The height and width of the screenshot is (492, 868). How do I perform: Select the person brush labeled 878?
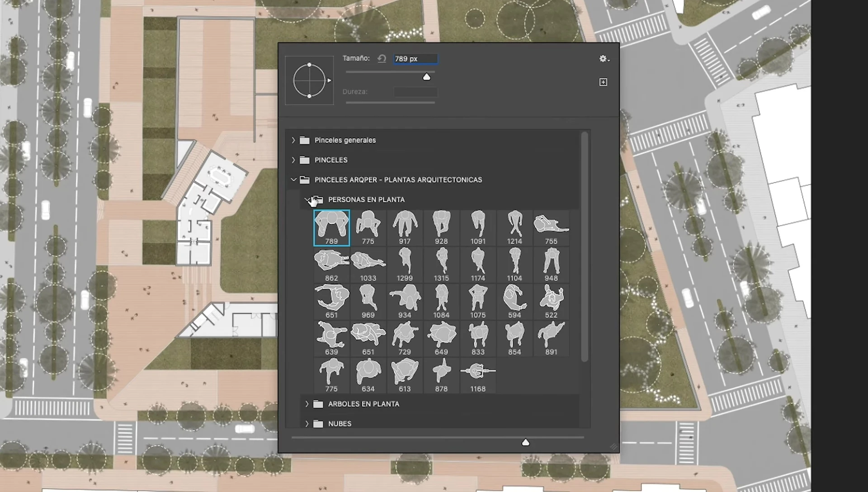coord(441,375)
